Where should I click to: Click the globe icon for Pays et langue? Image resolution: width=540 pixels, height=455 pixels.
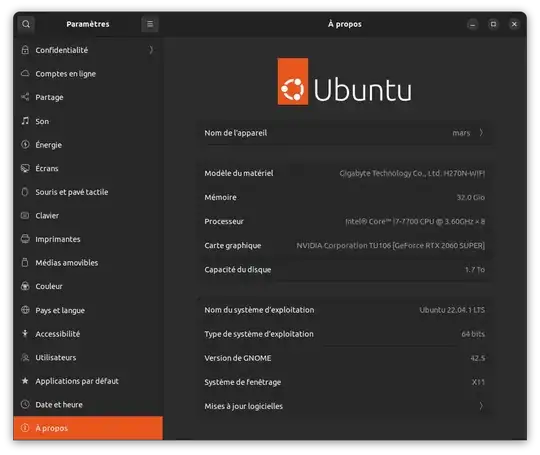coord(25,310)
